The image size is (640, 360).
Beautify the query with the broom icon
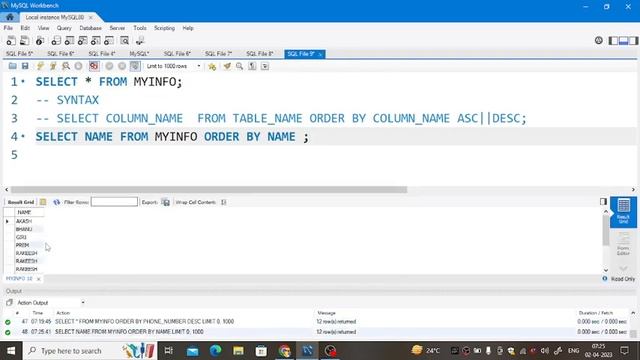(227, 66)
